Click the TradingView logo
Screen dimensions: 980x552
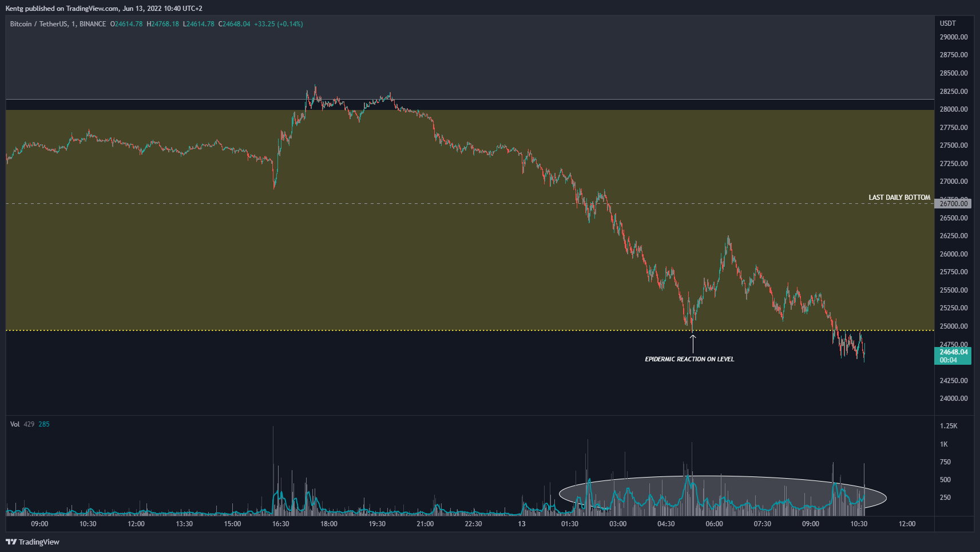click(x=33, y=542)
